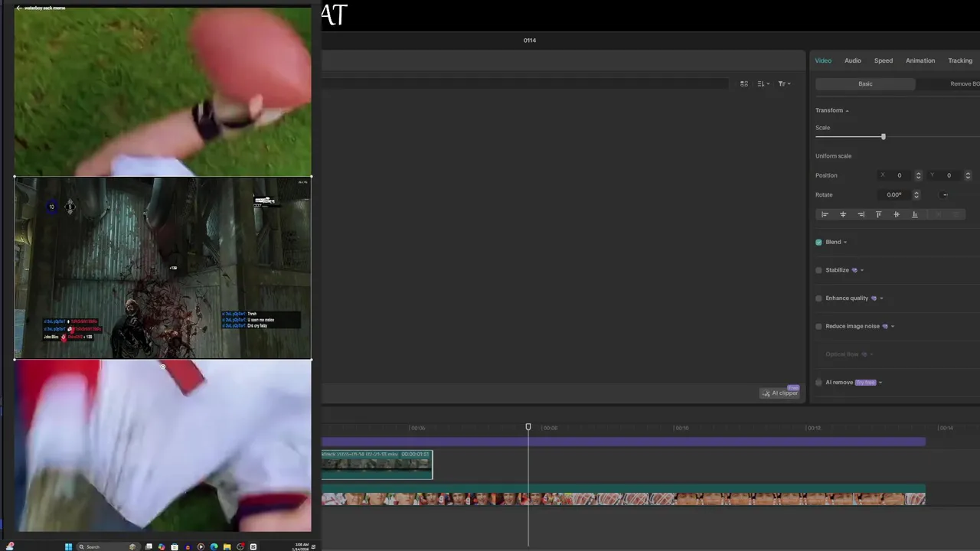Click the Enhance quality pro badge icon

tap(874, 298)
